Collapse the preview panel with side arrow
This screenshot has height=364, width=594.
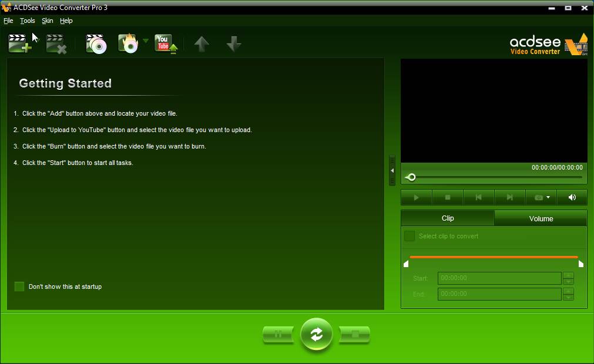[x=392, y=171]
